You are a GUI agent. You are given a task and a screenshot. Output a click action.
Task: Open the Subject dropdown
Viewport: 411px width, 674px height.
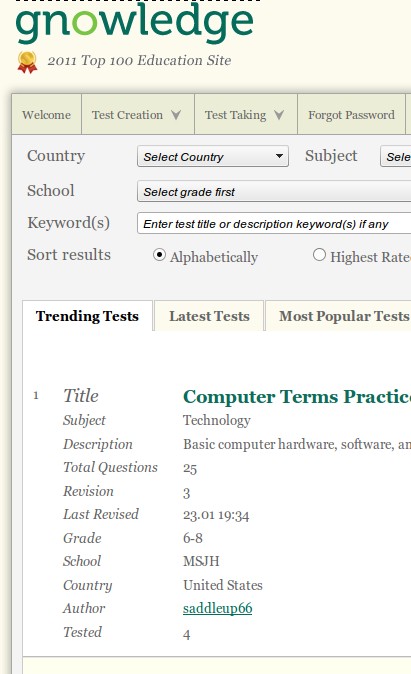tap(396, 156)
